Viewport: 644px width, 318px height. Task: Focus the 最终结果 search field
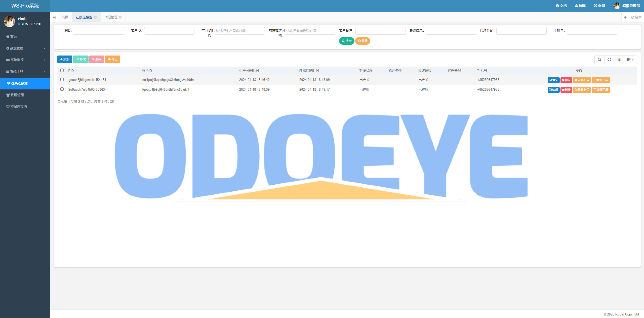coord(451,31)
